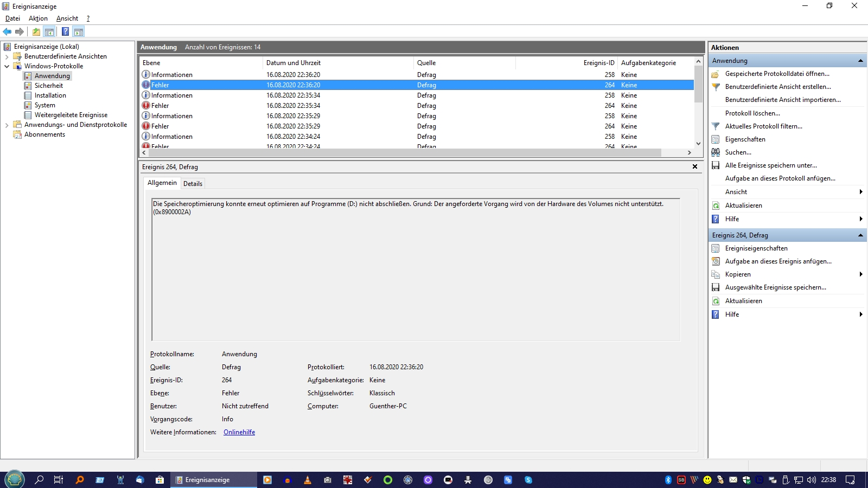The height and width of the screenshot is (488, 868).
Task: Select Fehler event at 22:35:34
Action: (x=417, y=106)
